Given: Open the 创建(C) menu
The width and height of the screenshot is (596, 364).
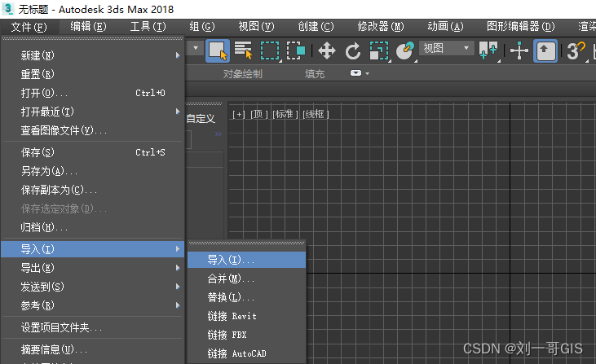Looking at the screenshot, I should tap(316, 27).
